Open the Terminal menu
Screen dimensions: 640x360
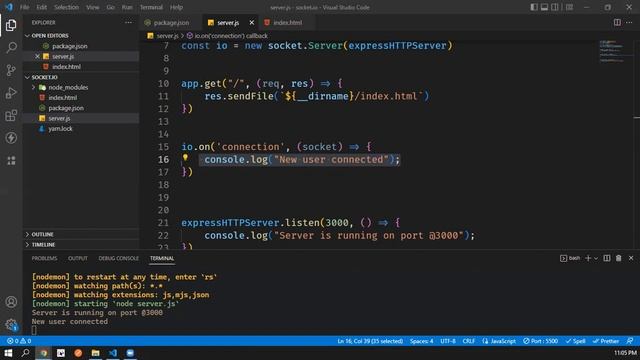(151, 7)
